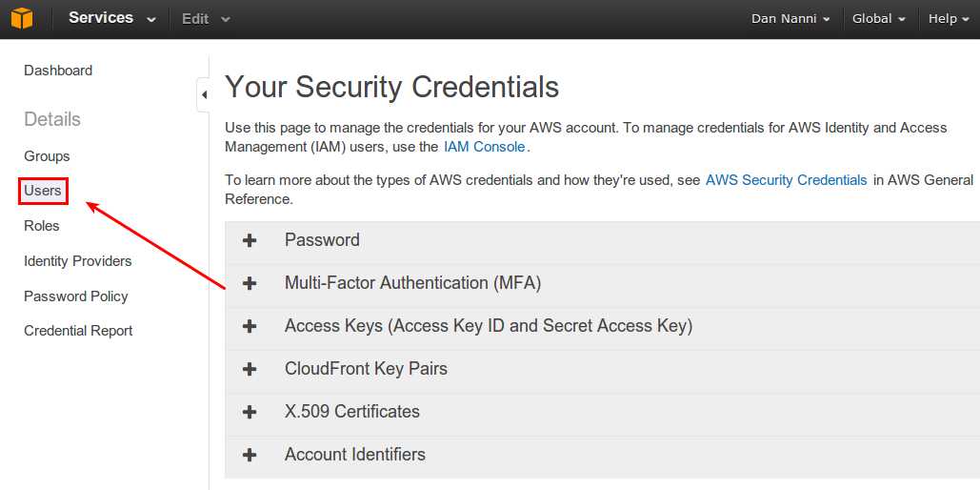This screenshot has height=490, width=980.
Task: Expand X.509 Certificates plus icon
Action: tap(250, 412)
